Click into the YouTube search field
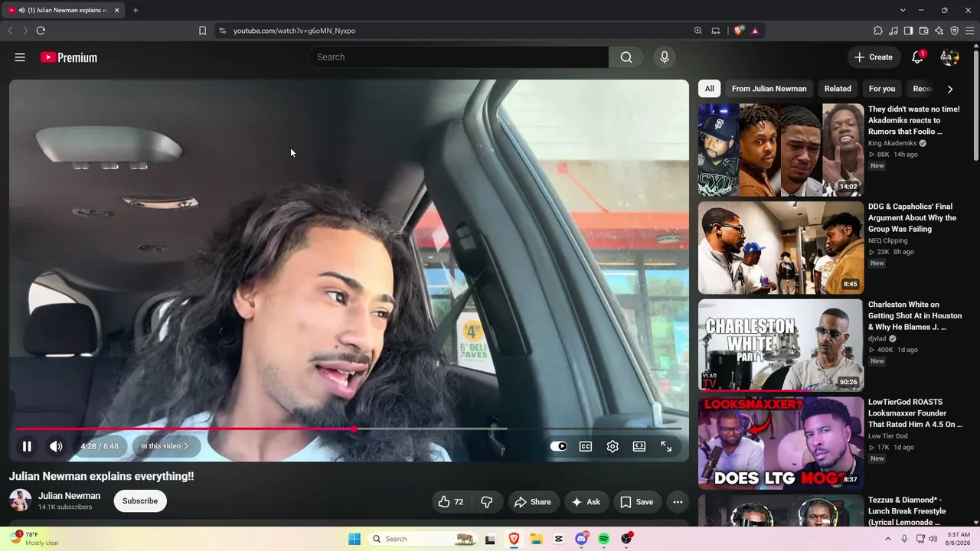 click(x=459, y=57)
